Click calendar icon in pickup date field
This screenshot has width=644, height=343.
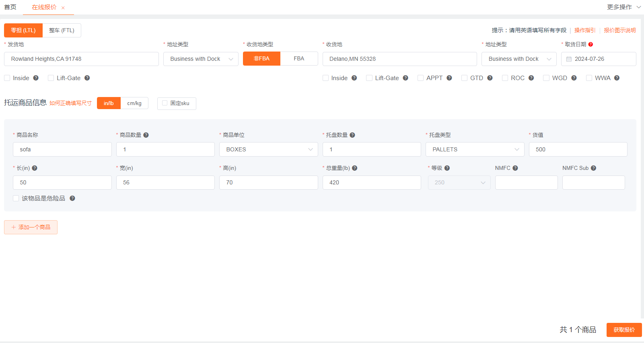pos(569,59)
